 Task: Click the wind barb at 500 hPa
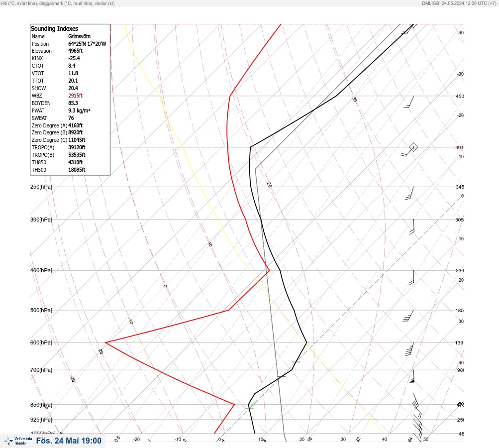(x=408, y=316)
